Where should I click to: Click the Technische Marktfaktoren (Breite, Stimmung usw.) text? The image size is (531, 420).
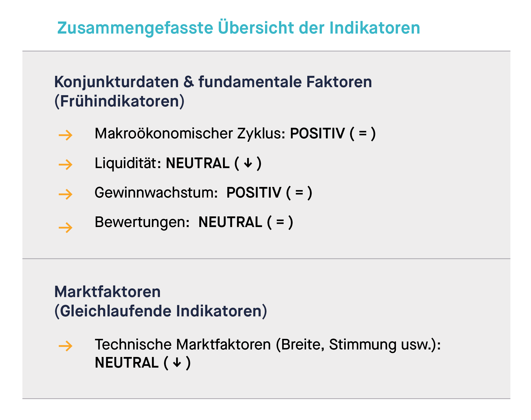[268, 345]
